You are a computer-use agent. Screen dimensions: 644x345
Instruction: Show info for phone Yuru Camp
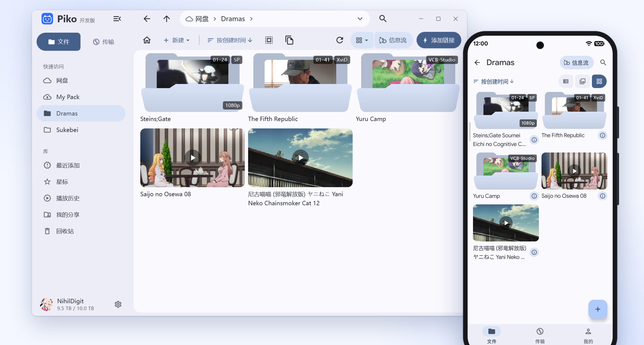[534, 196]
